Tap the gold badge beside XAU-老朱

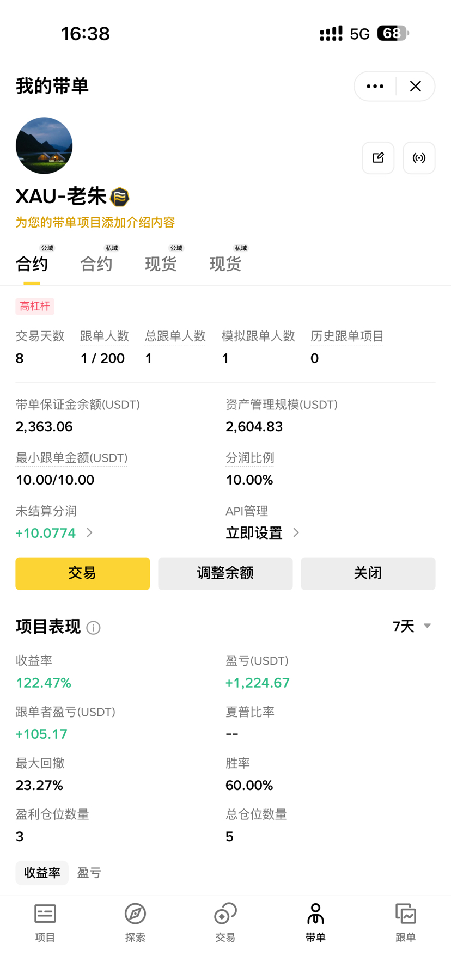tap(120, 197)
